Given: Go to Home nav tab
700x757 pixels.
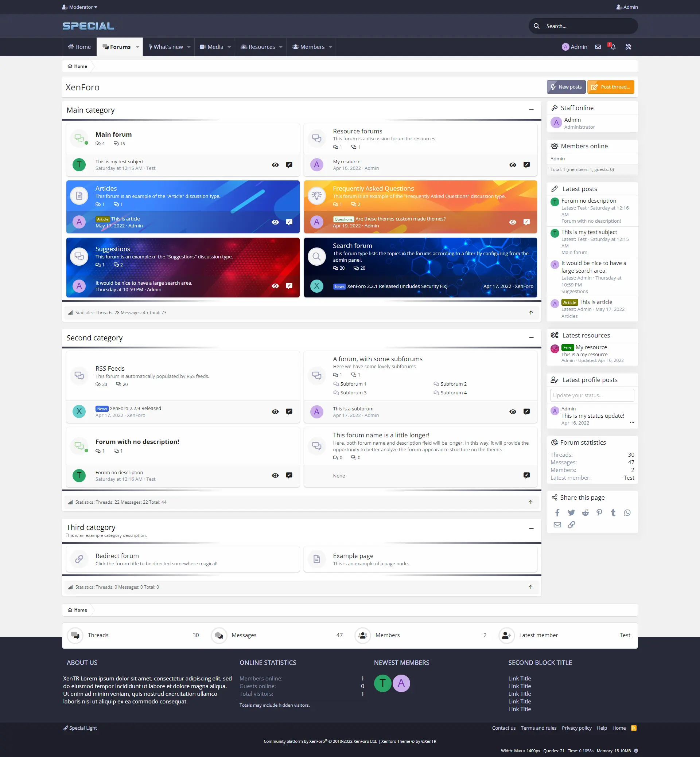Looking at the screenshot, I should point(79,47).
